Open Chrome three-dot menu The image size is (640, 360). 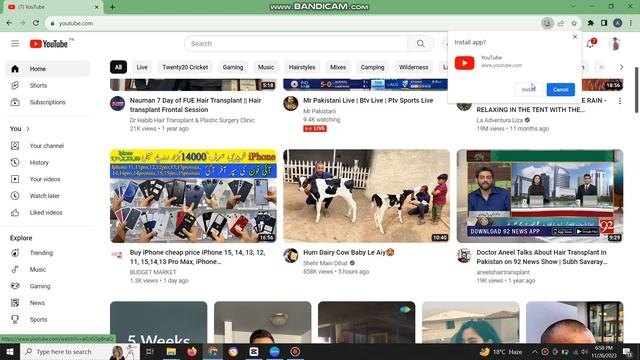[631, 23]
